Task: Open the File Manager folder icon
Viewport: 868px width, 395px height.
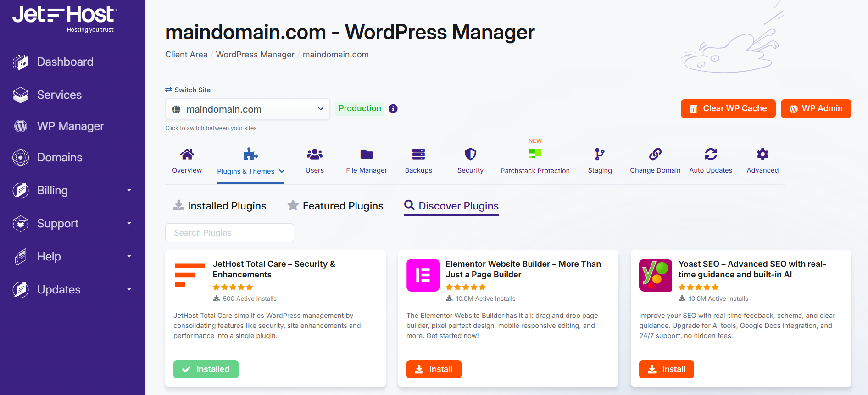Action: [367, 154]
